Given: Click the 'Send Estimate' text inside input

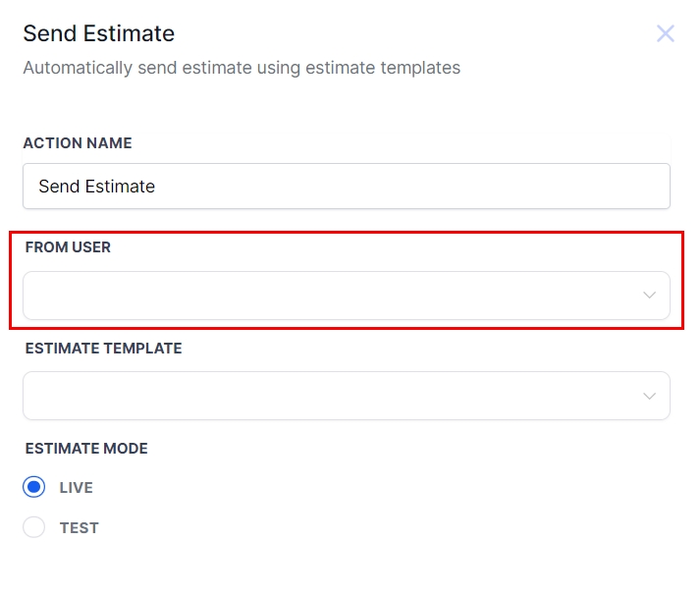Looking at the screenshot, I should (96, 186).
